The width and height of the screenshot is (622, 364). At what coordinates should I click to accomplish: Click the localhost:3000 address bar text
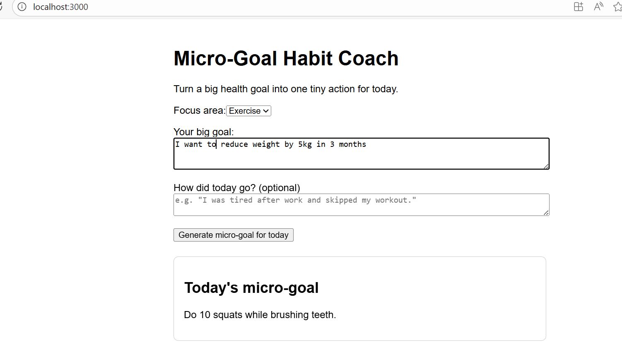coord(60,7)
